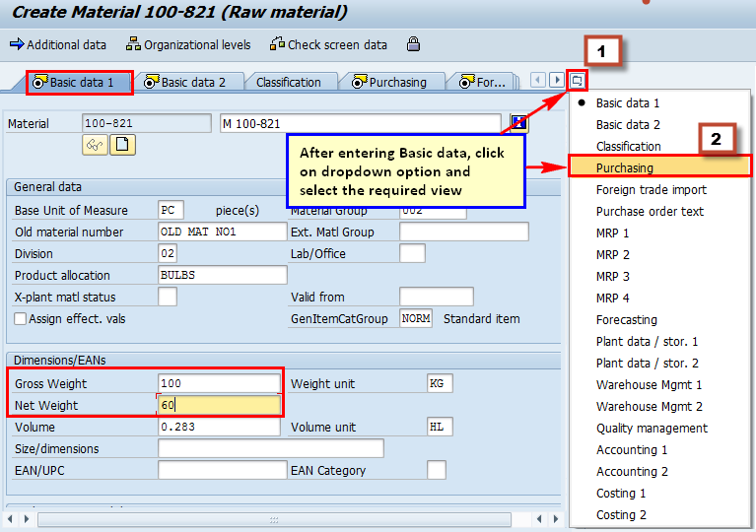Screen dimensions: 756x532
Task: Open the Purchasing tab
Action: coord(390,83)
